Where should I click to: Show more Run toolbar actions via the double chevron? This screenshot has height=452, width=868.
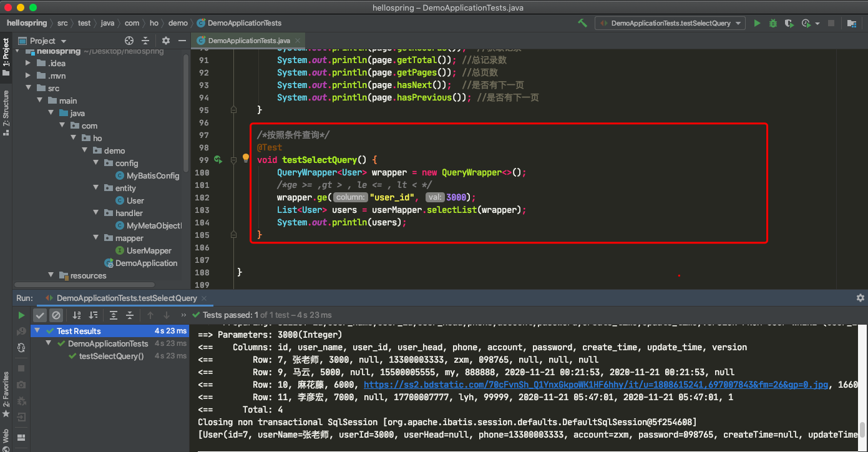pos(183,315)
